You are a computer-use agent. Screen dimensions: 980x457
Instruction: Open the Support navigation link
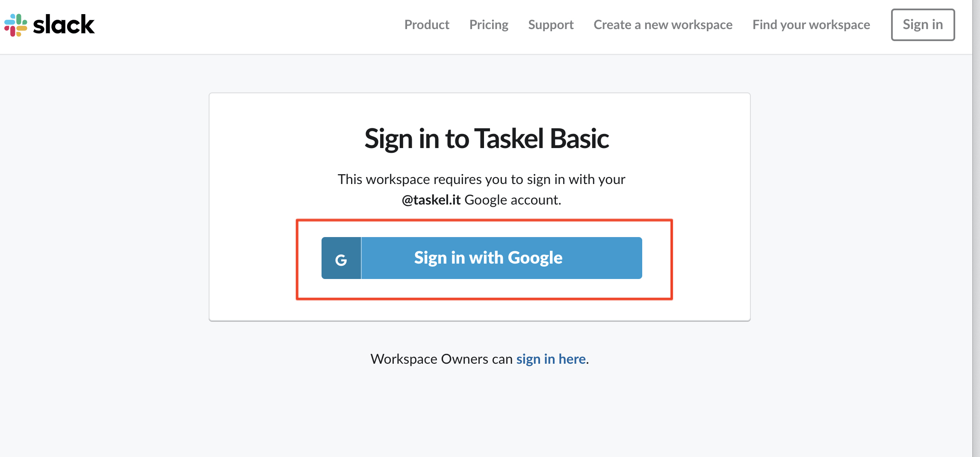[551, 25]
